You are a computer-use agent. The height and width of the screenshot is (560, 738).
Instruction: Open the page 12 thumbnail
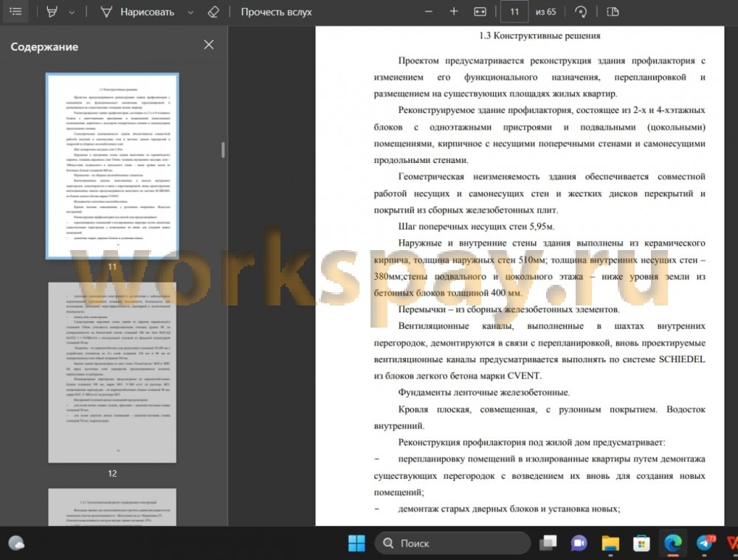point(112,373)
